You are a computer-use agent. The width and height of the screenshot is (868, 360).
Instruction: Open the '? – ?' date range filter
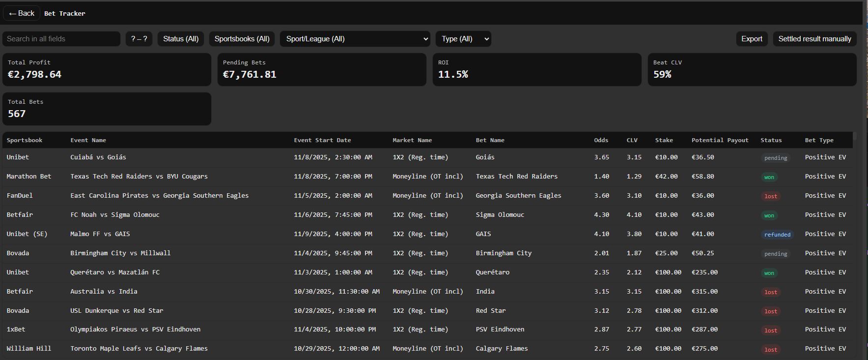[139, 39]
